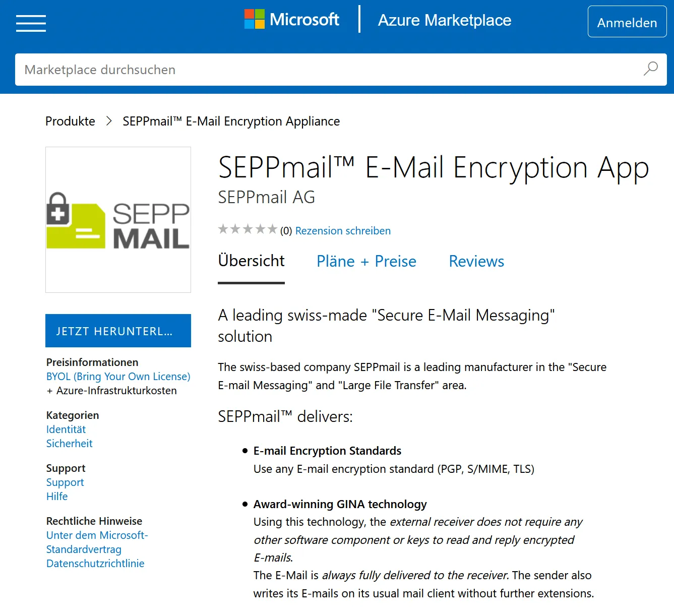Follow the BYOL pricing link
This screenshot has height=616, width=674.
pos(118,377)
